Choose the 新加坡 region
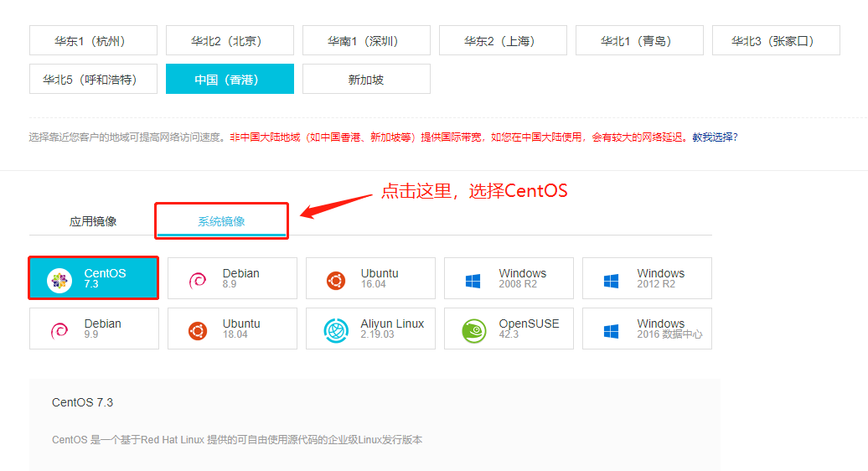The width and height of the screenshot is (868, 471). 366,79
